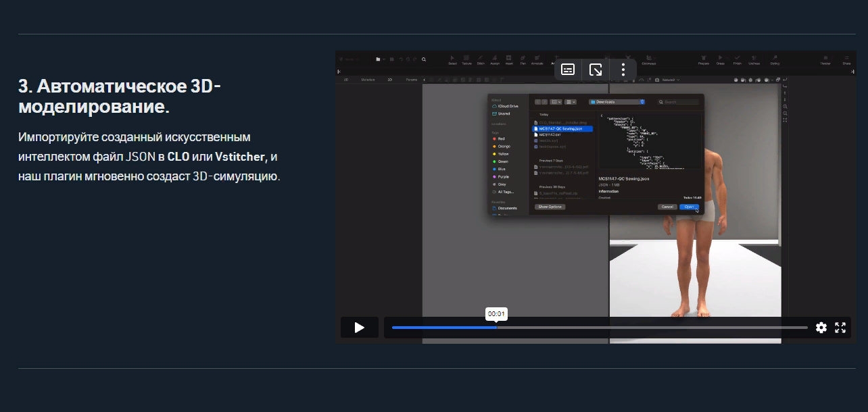Filter by Green tag
This screenshot has height=412, width=868.
pyautogui.click(x=500, y=161)
